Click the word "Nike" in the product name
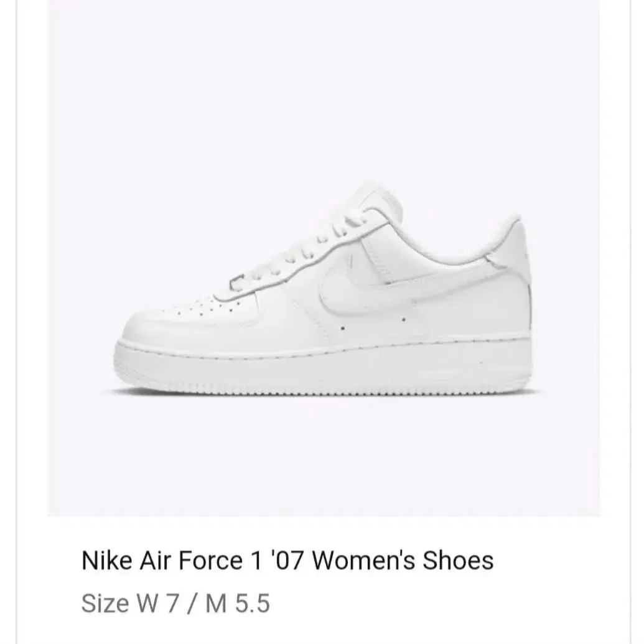The height and width of the screenshot is (644, 644). coord(107,560)
